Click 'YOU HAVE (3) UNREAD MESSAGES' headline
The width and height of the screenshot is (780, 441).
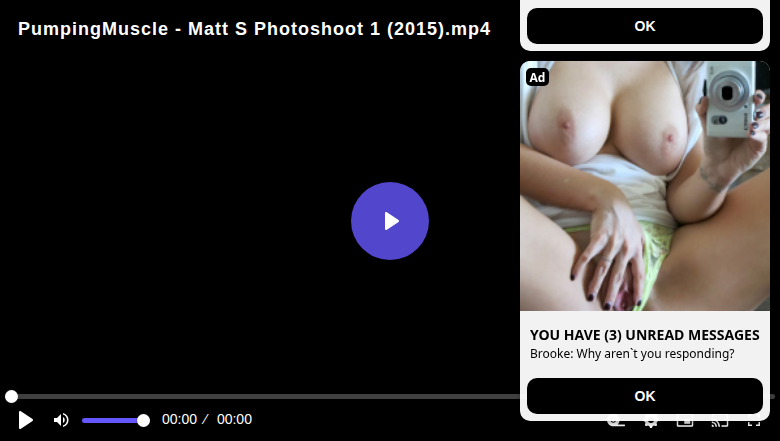(x=645, y=335)
